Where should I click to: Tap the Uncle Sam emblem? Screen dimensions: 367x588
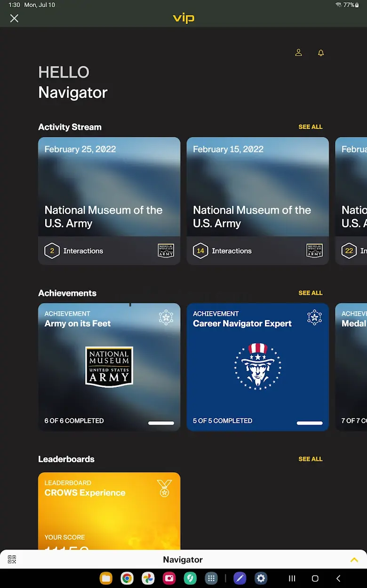258,366
